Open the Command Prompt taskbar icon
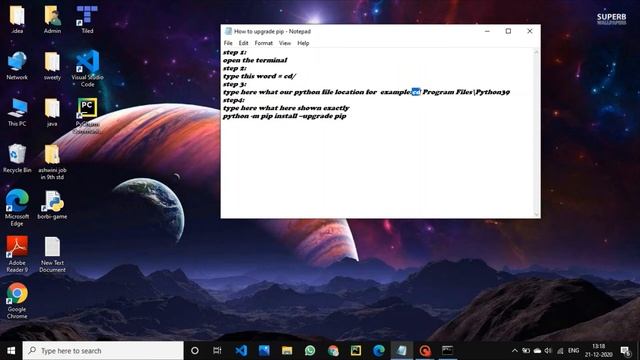This screenshot has width=640, height=360. 448,351
